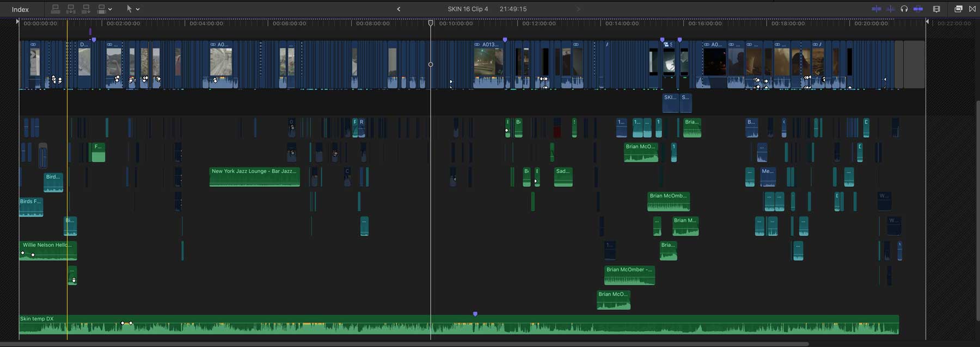The height and width of the screenshot is (347, 980).
Task: Open the Index panel
Action: tap(20, 9)
